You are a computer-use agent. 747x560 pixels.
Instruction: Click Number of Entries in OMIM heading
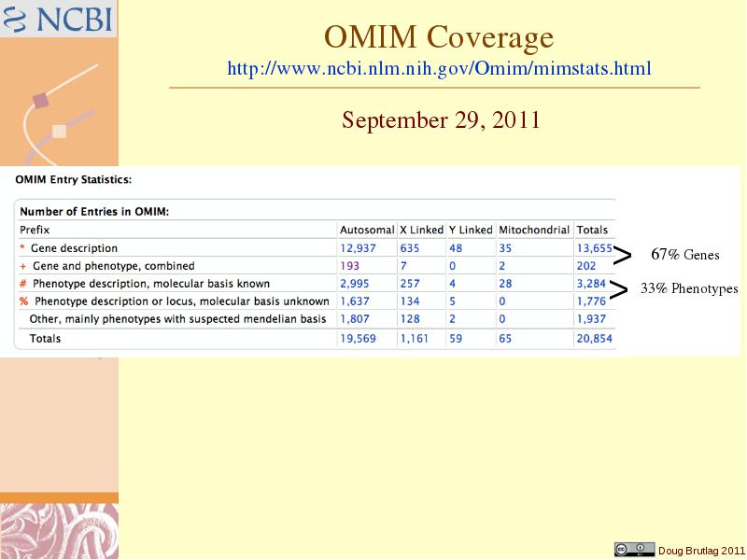[x=94, y=212]
